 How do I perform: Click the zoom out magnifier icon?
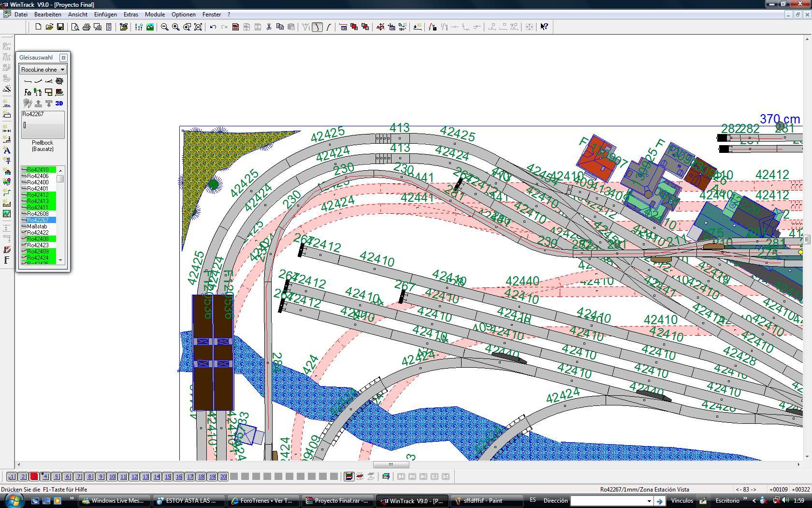pos(164,27)
